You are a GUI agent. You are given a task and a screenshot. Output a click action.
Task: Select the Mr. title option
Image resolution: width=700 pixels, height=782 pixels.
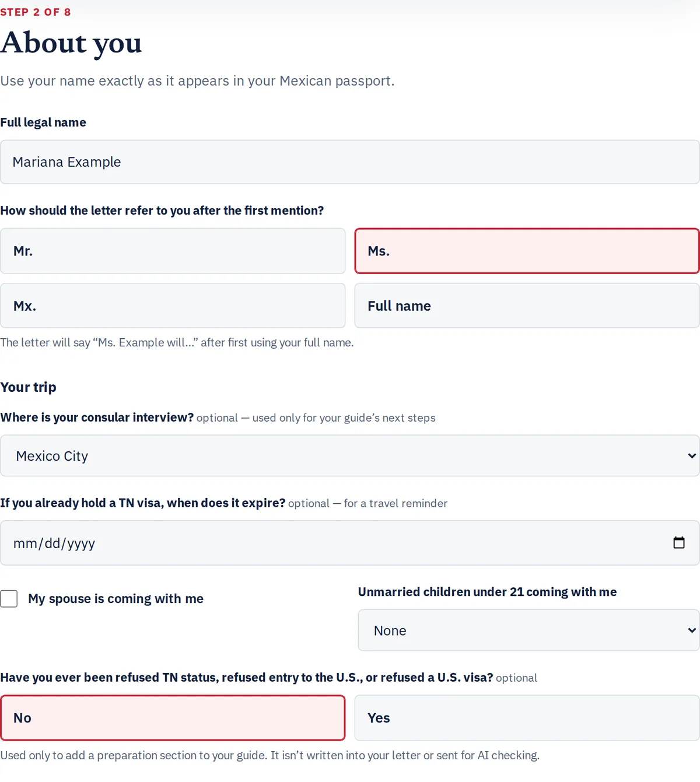coord(173,251)
